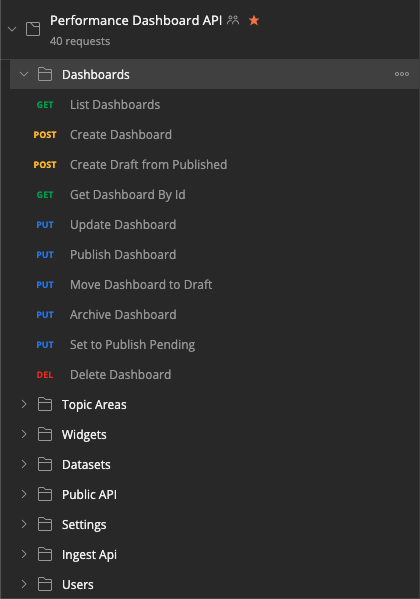Click the shared collection people icon
The image size is (420, 599).
(x=233, y=20)
